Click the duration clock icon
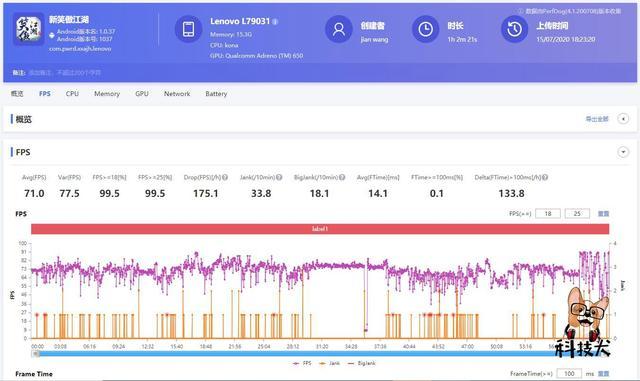The width and height of the screenshot is (640, 381). coord(425,29)
